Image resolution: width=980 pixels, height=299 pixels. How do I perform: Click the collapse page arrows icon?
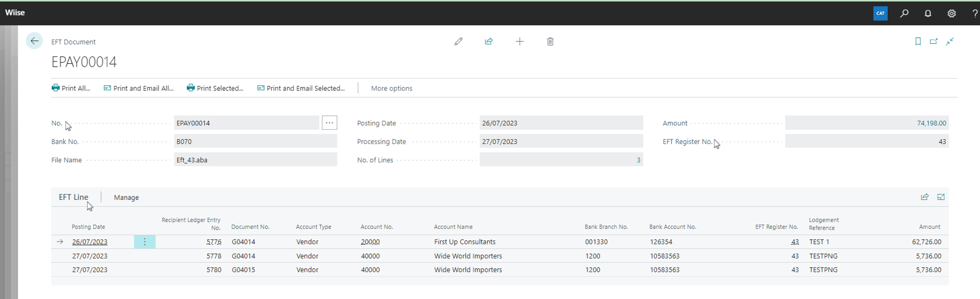[x=950, y=42]
